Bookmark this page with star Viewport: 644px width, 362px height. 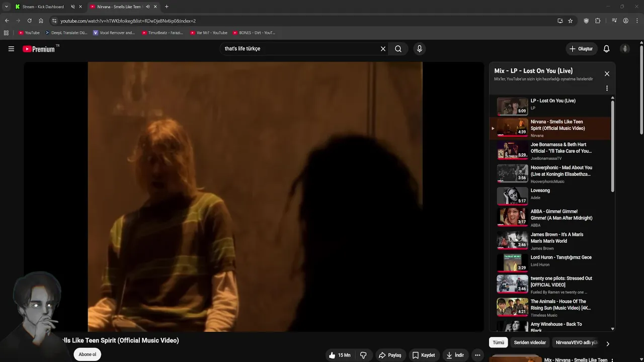coord(570,21)
